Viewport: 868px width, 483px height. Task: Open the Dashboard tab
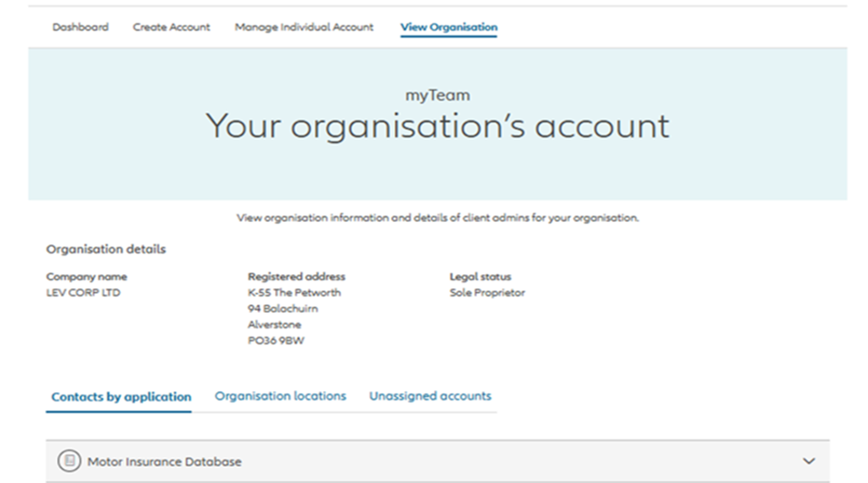pyautogui.click(x=80, y=27)
